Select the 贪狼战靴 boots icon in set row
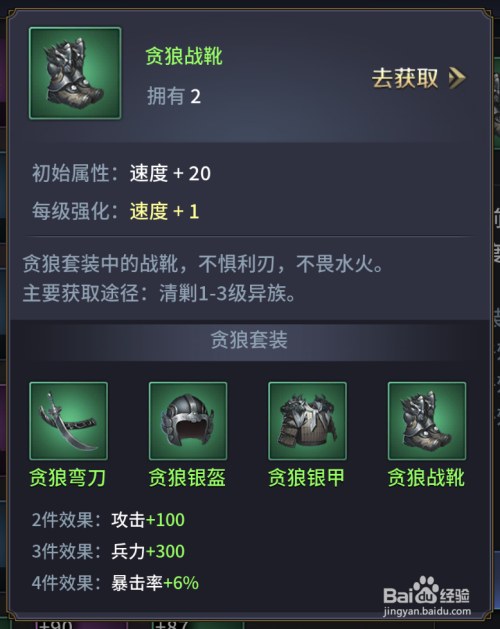This screenshot has width=500, height=629. click(427, 421)
